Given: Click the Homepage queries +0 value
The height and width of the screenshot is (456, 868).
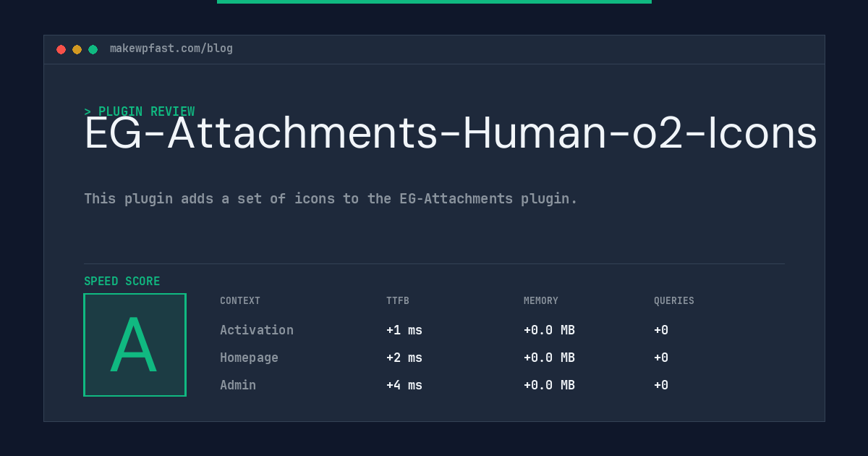Looking at the screenshot, I should click(x=661, y=358).
